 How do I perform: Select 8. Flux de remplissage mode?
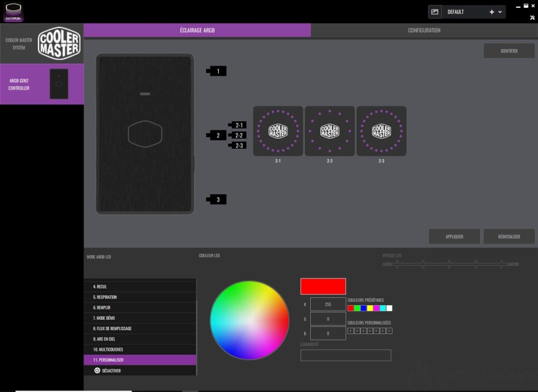pyautogui.click(x=140, y=329)
